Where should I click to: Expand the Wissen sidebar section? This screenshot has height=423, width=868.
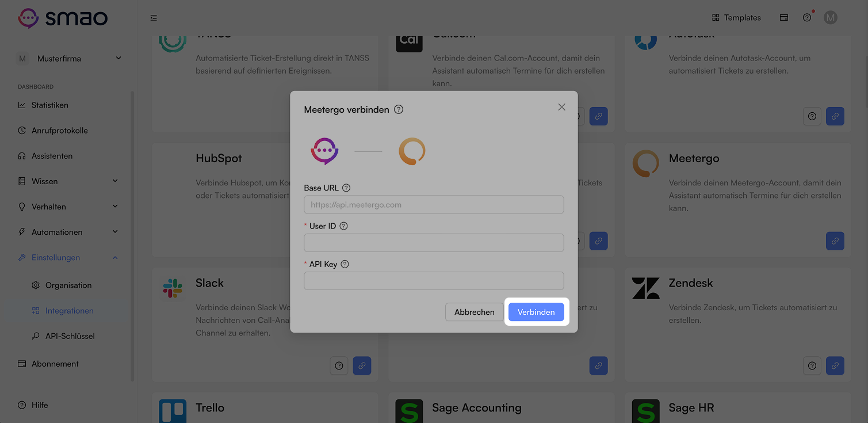[x=68, y=181]
